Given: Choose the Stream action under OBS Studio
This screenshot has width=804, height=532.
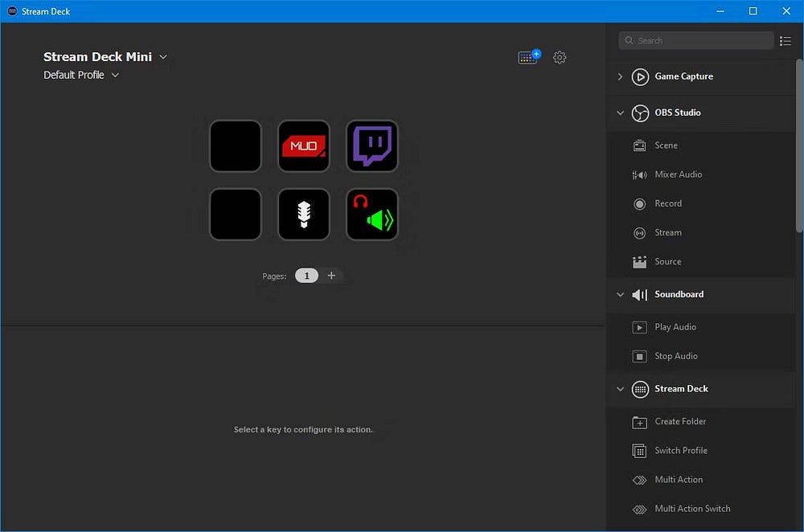Looking at the screenshot, I should coord(668,232).
